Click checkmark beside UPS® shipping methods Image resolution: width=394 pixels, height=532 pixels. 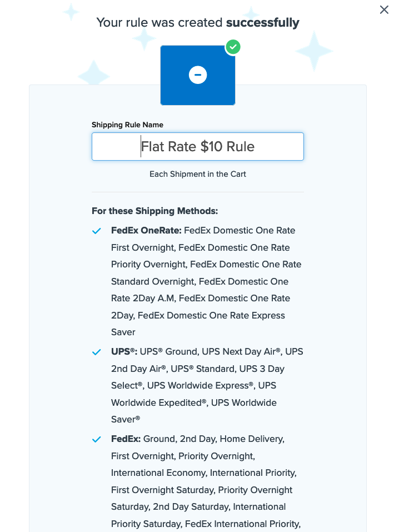pyautogui.click(x=97, y=352)
